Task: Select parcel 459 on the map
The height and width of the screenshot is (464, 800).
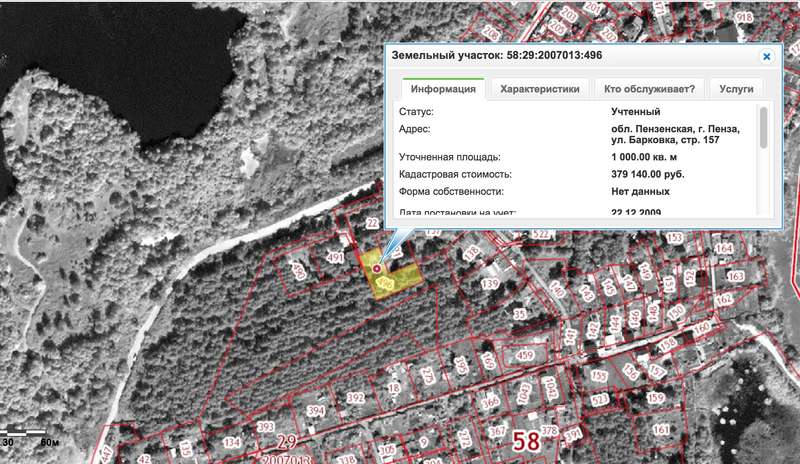Action: point(524,355)
